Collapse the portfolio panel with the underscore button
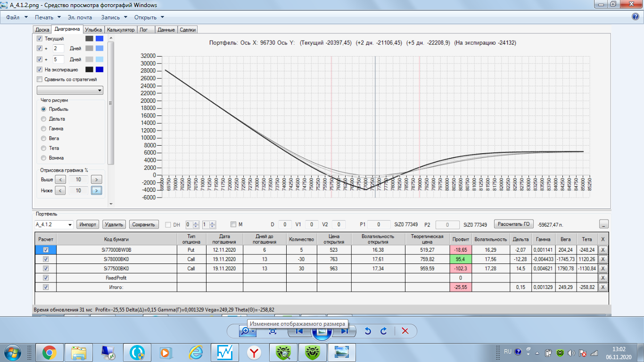The image size is (644, 362). coord(604,224)
